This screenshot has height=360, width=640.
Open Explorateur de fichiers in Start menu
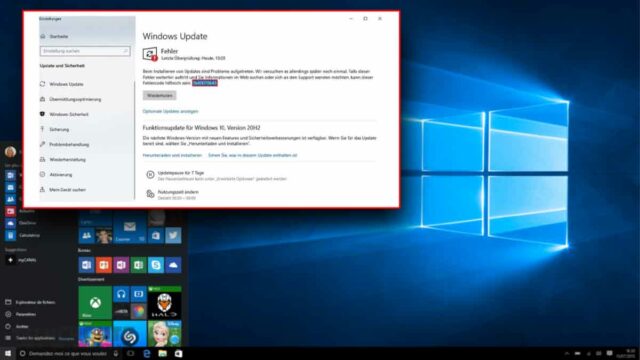(35, 302)
